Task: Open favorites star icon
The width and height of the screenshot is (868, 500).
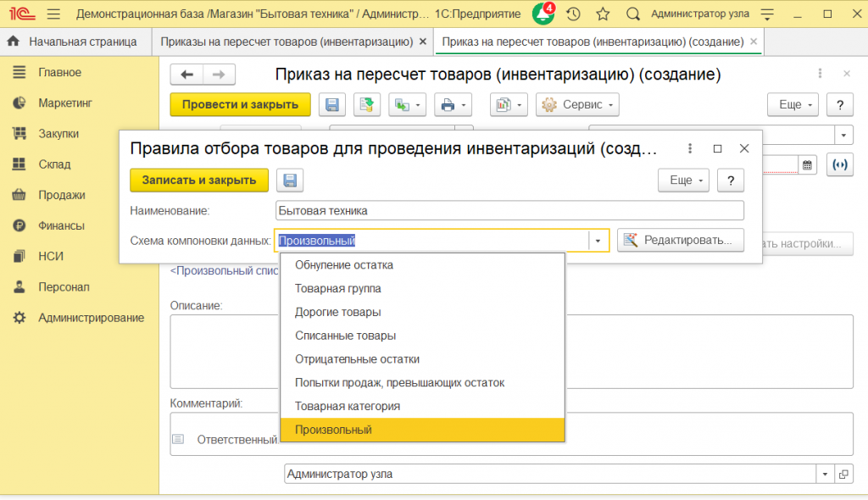Action: [x=603, y=14]
